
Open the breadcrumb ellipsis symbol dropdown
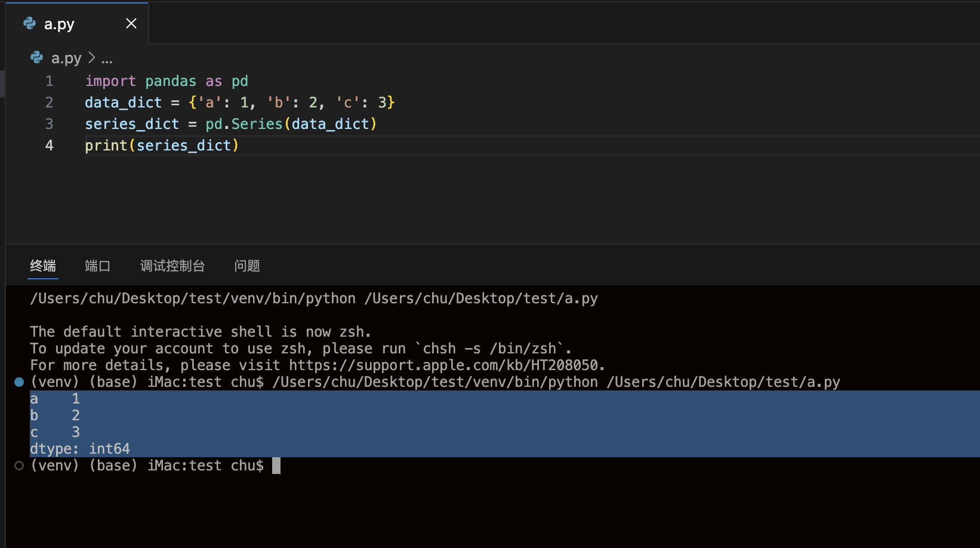(107, 59)
